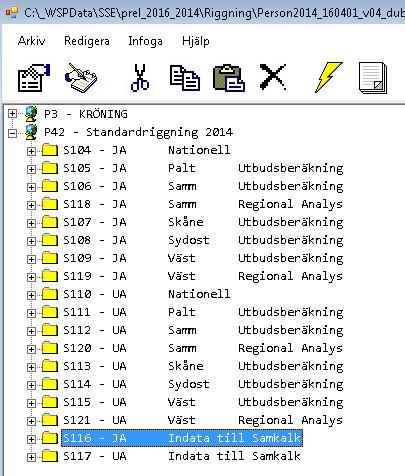The height and width of the screenshot is (476, 405).
Task: Click the Paste clipboard icon
Action: [x=229, y=78]
